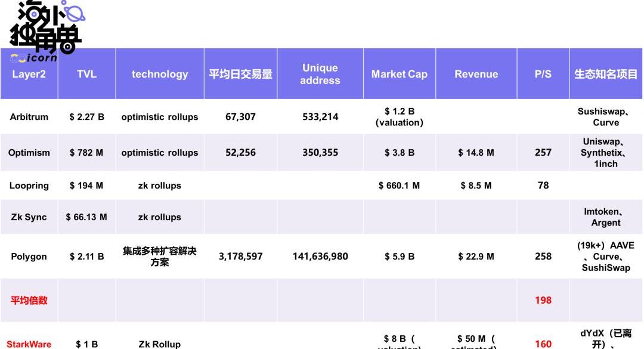This screenshot has width=644, height=349.
Task: Select the Zk Sync row label
Action: 29,217
